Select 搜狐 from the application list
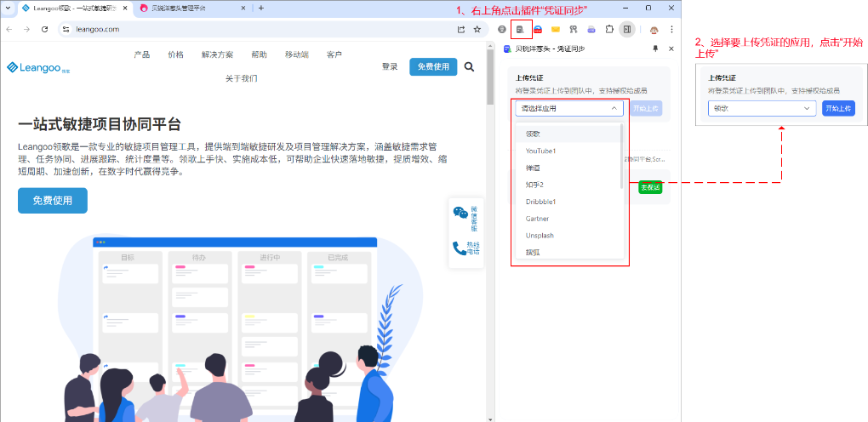The image size is (868, 422). pos(568,253)
